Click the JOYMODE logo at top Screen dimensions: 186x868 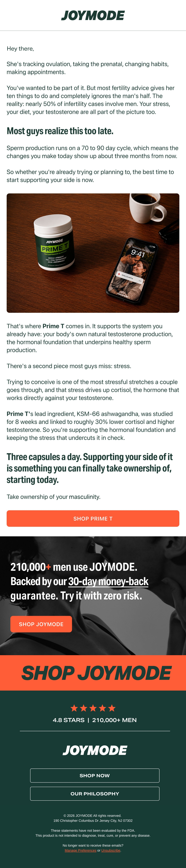(93, 16)
